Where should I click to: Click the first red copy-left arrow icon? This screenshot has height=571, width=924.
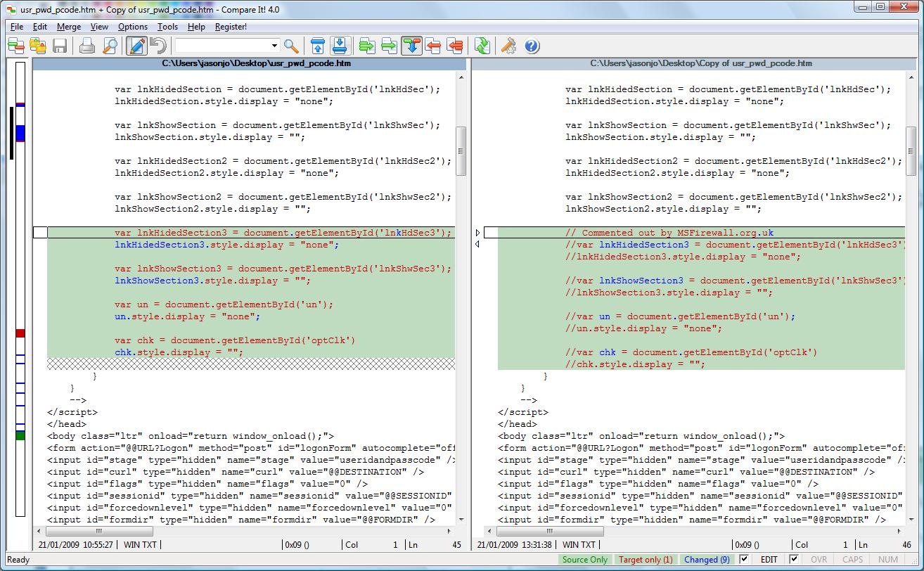433,46
